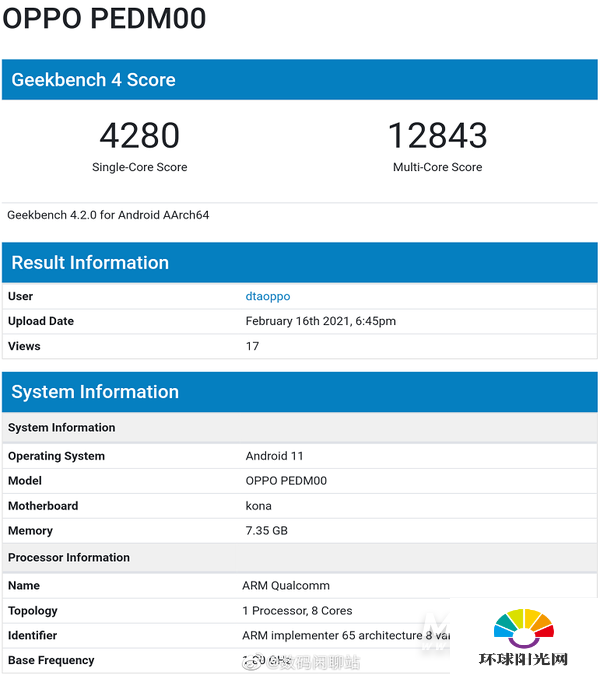Click the ARM Qualcomm value
This screenshot has width=600, height=675.
click(286, 585)
